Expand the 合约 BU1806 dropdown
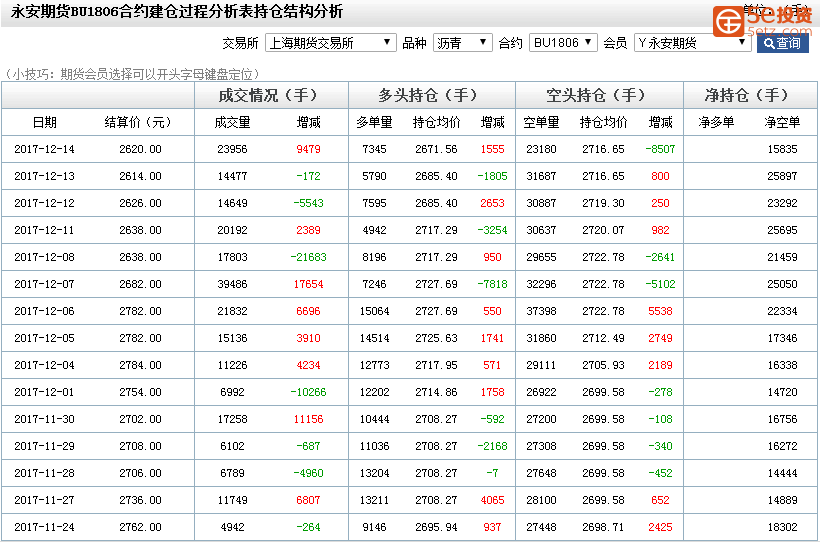The width and height of the screenshot is (820, 542). pos(563,43)
